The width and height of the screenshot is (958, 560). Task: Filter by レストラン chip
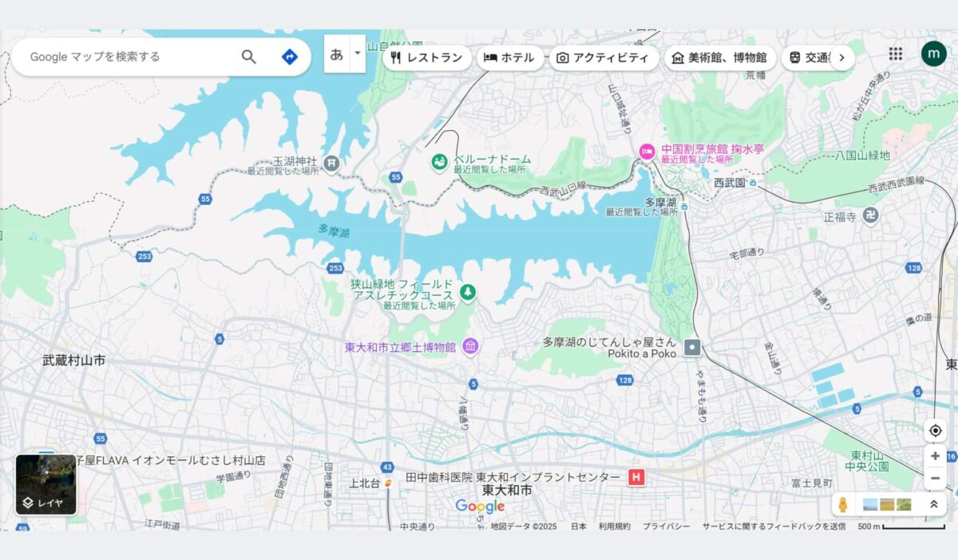tap(427, 57)
